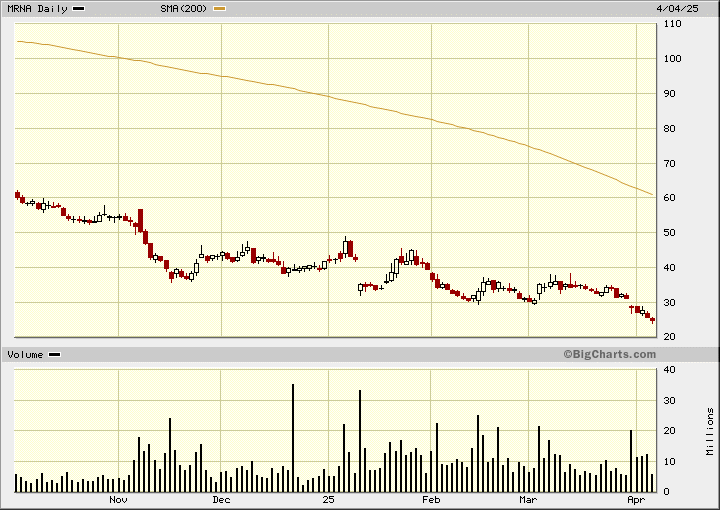Click the '30' label on the volume axis
The height and width of the screenshot is (510, 720).
(x=670, y=400)
